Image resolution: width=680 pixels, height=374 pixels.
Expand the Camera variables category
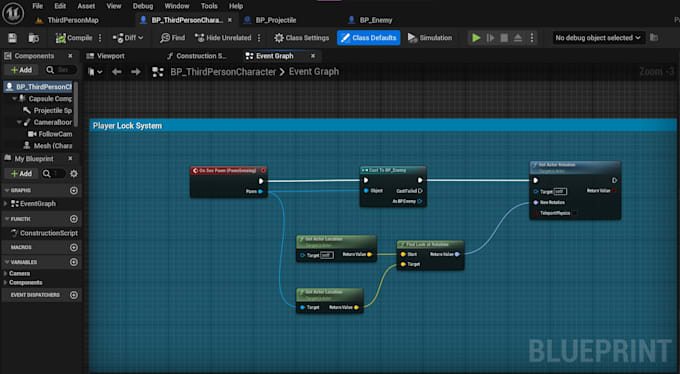[5, 273]
